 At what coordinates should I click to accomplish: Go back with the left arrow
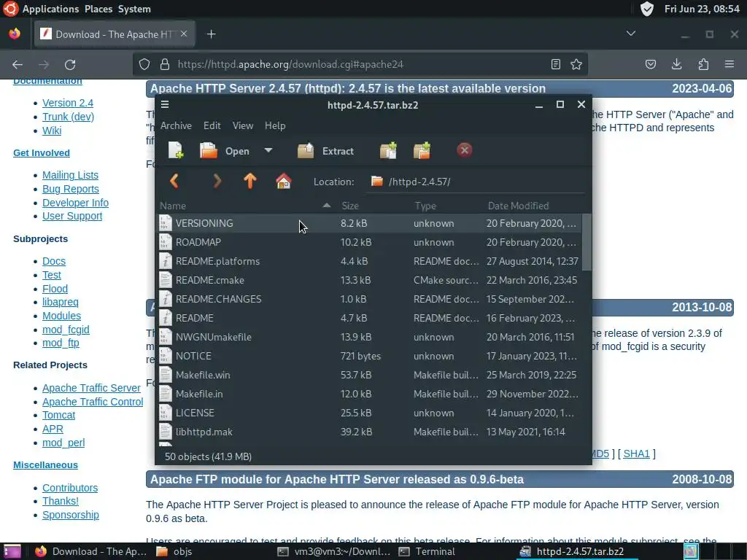[x=174, y=181]
